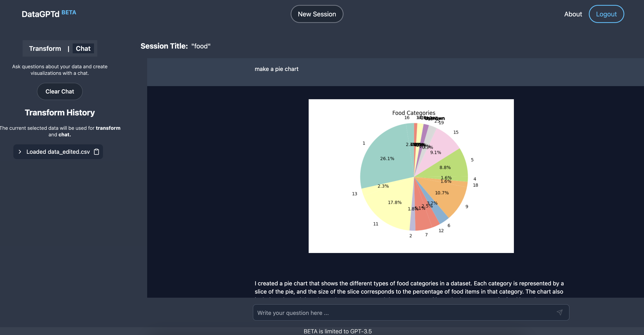Click the send message paper plane icon

(x=559, y=312)
